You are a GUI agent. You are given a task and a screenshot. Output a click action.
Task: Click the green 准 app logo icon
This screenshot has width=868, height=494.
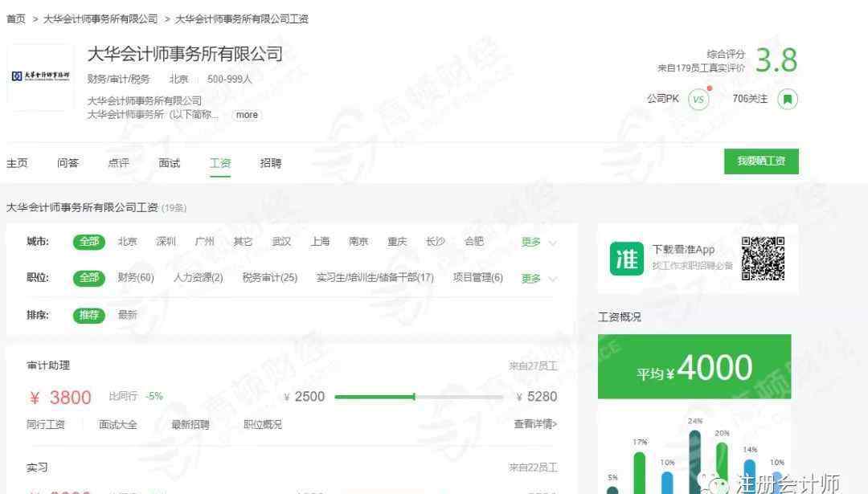[627, 259]
